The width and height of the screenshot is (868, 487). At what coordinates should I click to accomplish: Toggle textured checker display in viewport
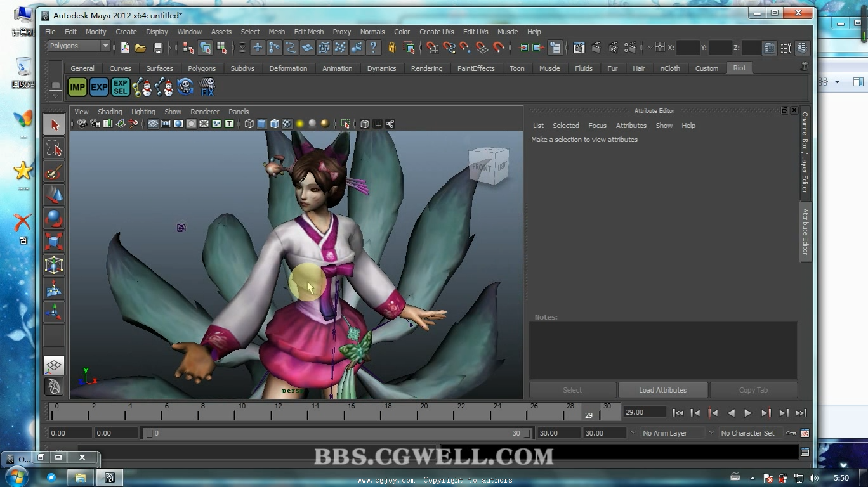pos(287,124)
